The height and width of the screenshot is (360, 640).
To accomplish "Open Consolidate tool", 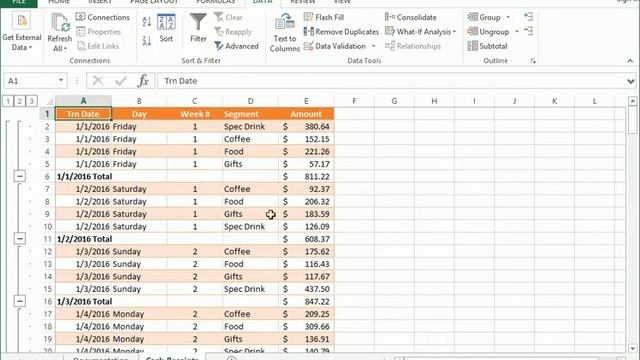I will click(411, 17).
